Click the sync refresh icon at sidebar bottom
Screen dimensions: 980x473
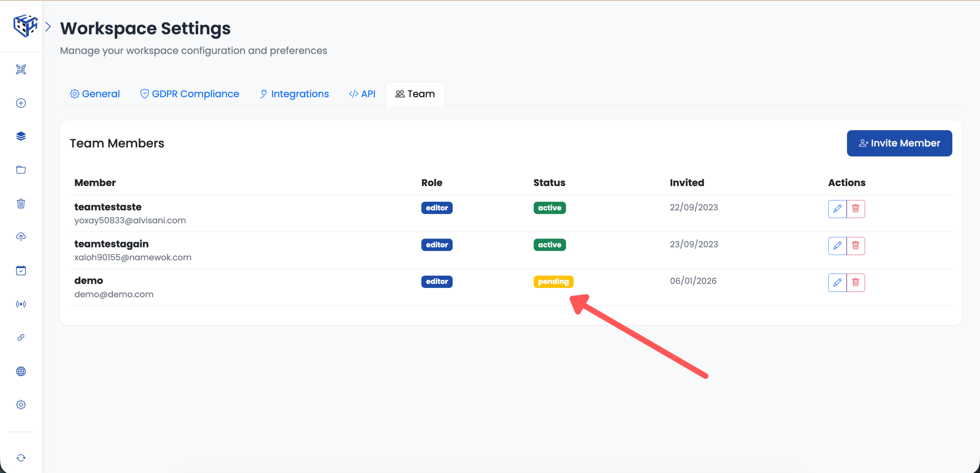[x=21, y=458]
